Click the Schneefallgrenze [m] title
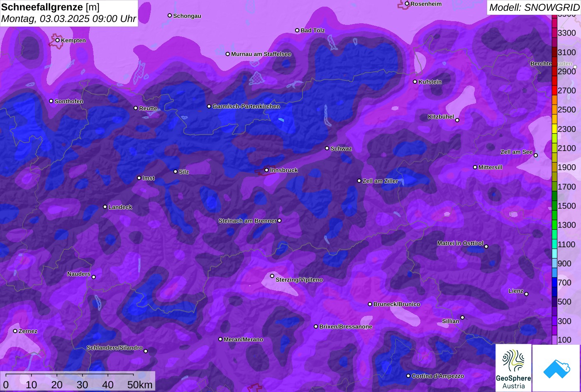 tap(50, 7)
